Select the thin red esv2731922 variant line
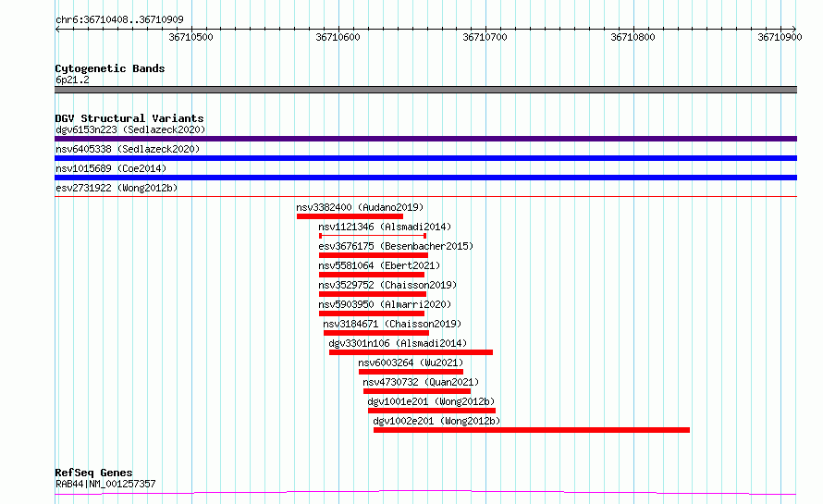The image size is (823, 504). pos(425,196)
